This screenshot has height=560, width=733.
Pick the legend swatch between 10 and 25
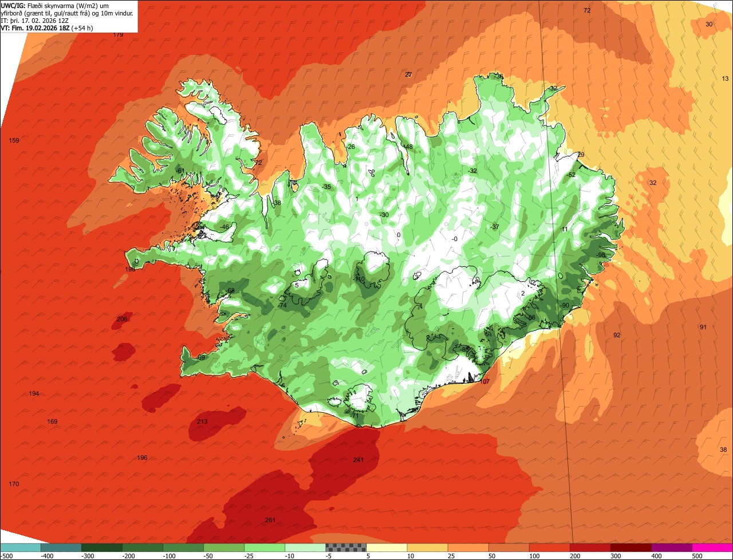click(427, 547)
